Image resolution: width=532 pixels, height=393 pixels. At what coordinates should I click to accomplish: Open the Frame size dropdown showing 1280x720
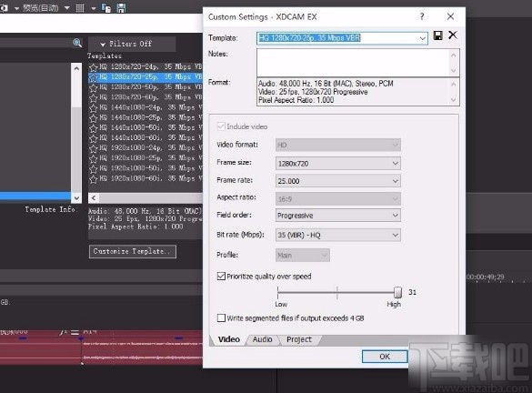tap(338, 163)
